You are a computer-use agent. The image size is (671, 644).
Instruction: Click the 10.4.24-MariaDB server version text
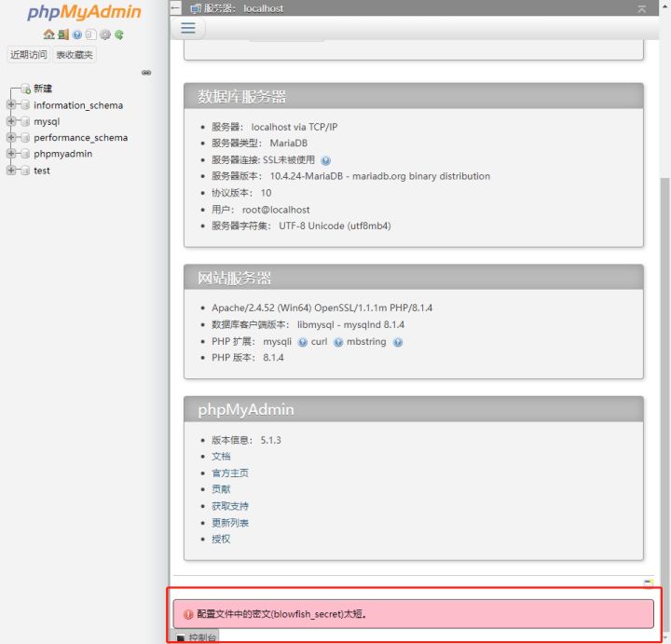pyautogui.click(x=379, y=176)
